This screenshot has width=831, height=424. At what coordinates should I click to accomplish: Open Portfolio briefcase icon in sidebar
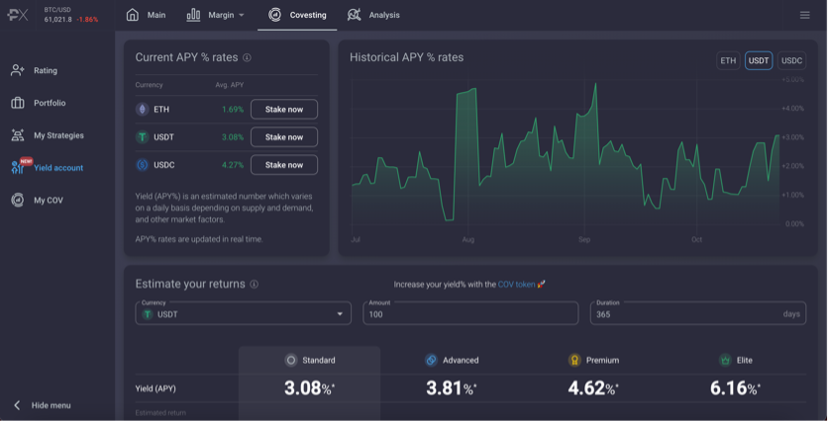click(18, 103)
